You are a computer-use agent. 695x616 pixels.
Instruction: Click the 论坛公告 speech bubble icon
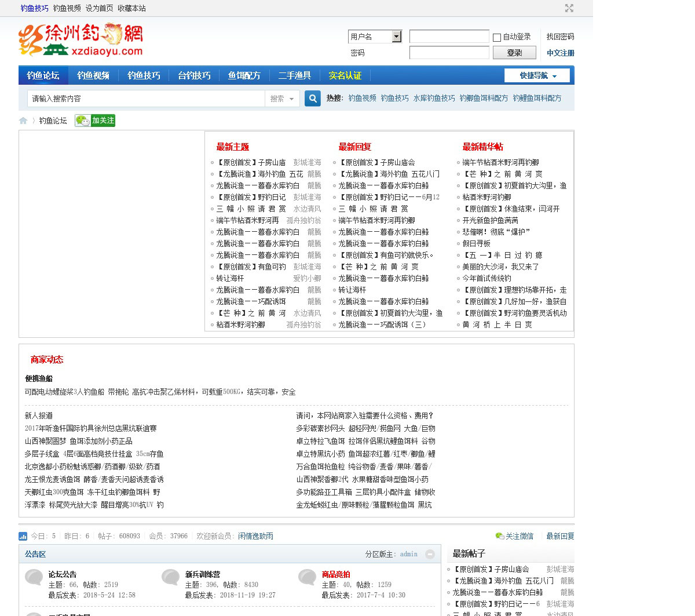click(x=34, y=577)
